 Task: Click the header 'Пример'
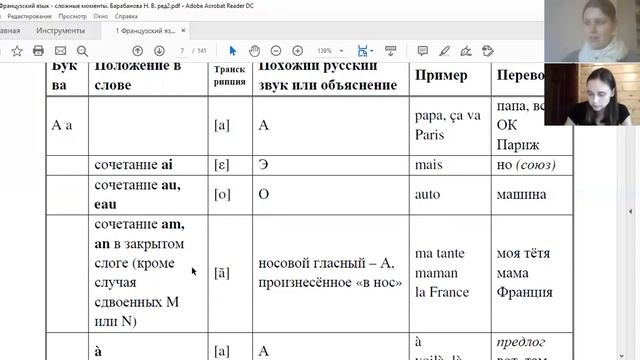(x=441, y=76)
